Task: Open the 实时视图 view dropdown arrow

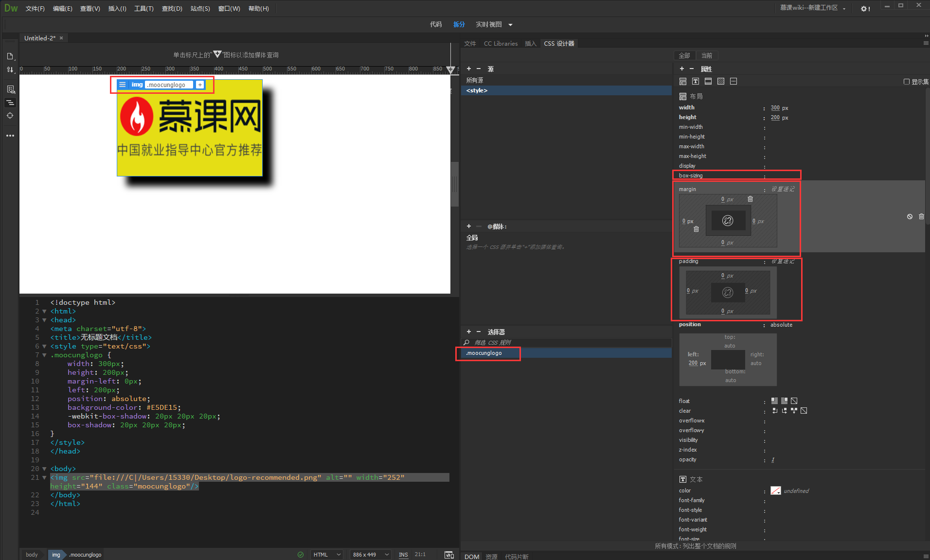Action: coord(510,25)
